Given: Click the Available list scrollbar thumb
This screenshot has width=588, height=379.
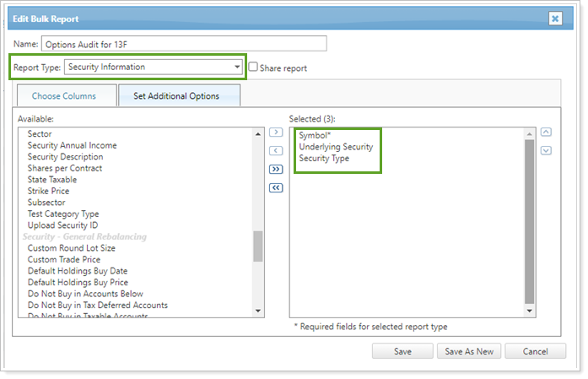Looking at the screenshot, I should [x=258, y=246].
